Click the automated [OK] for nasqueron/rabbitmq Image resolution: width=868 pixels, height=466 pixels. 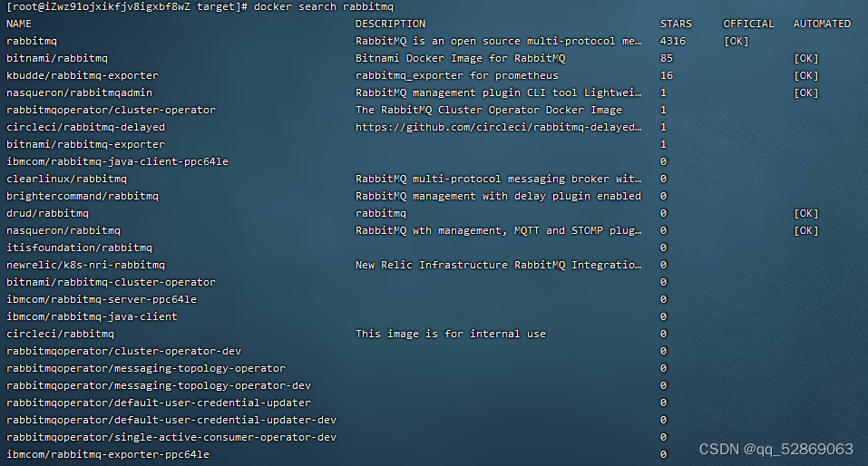(x=806, y=230)
